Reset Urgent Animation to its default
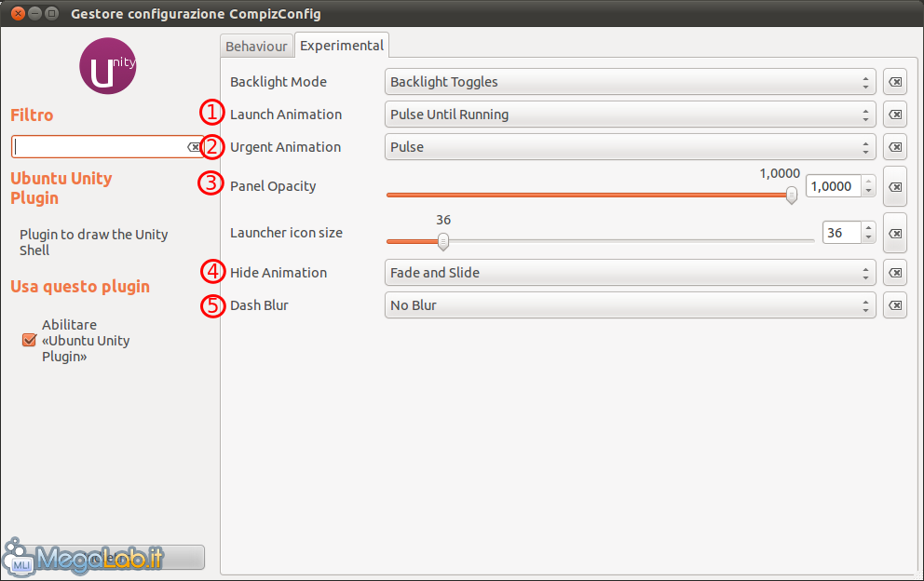 [894, 147]
